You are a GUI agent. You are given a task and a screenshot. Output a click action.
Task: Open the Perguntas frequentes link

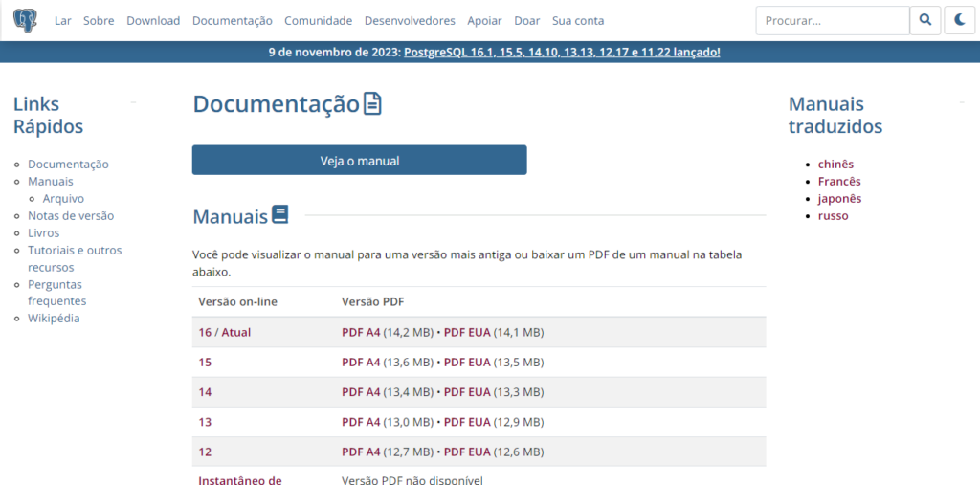pos(56,293)
